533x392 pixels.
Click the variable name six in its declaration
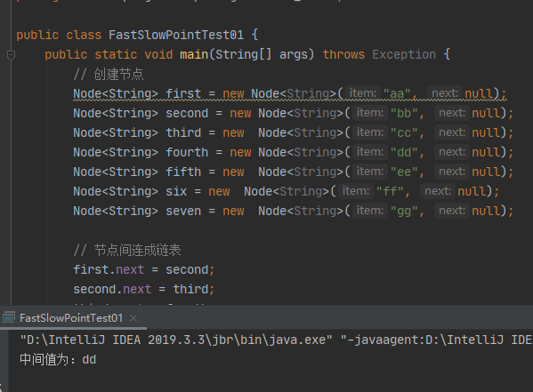click(176, 192)
